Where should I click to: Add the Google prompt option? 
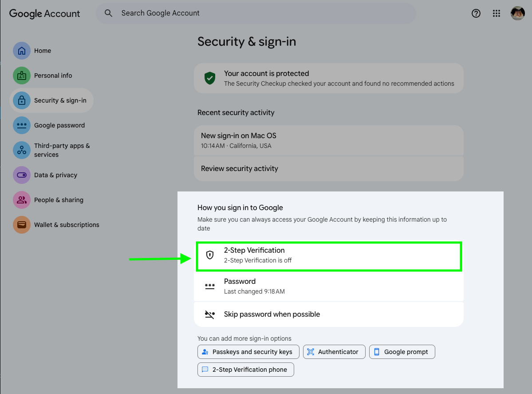coord(402,352)
